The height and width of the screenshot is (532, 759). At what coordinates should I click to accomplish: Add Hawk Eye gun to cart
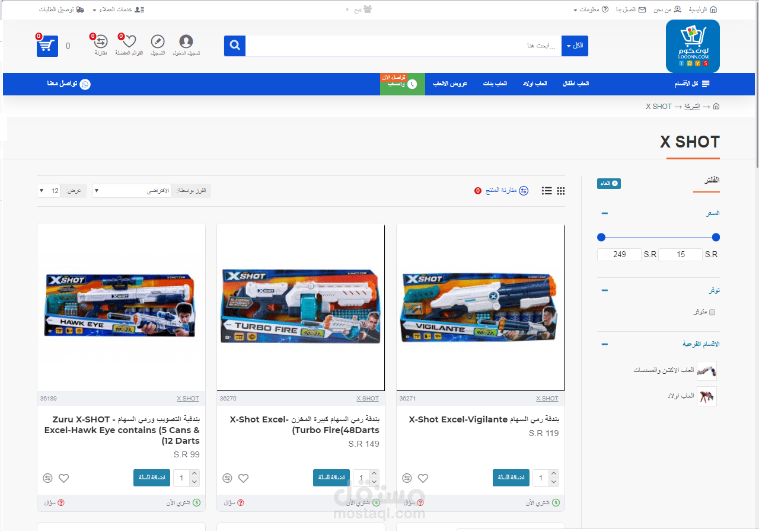[x=152, y=477]
